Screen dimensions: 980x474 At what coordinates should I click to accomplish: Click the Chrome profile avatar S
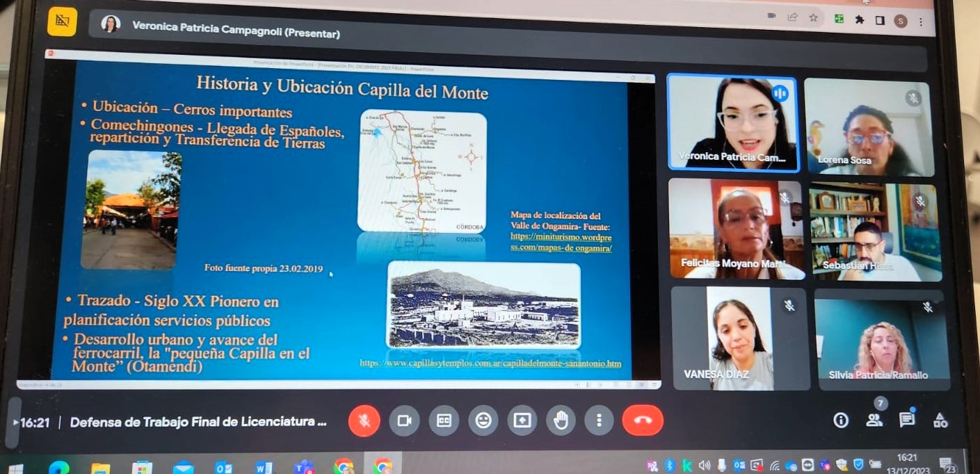tap(900, 21)
